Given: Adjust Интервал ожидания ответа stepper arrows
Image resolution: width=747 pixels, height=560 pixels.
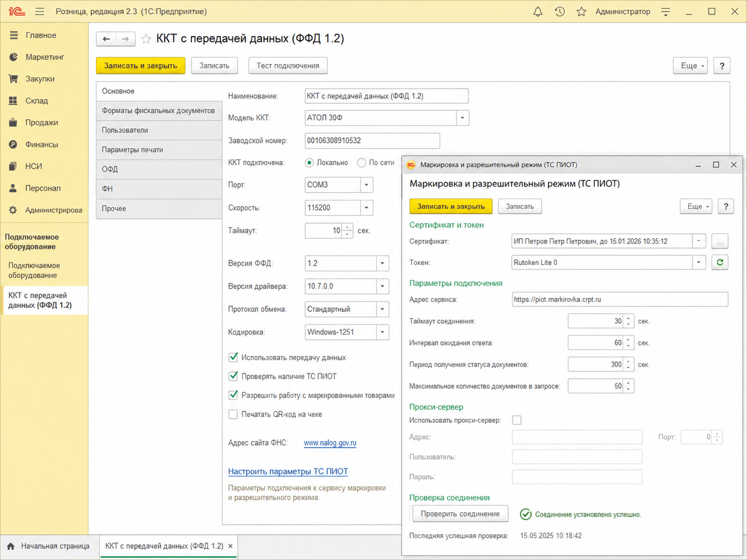Looking at the screenshot, I should (628, 343).
